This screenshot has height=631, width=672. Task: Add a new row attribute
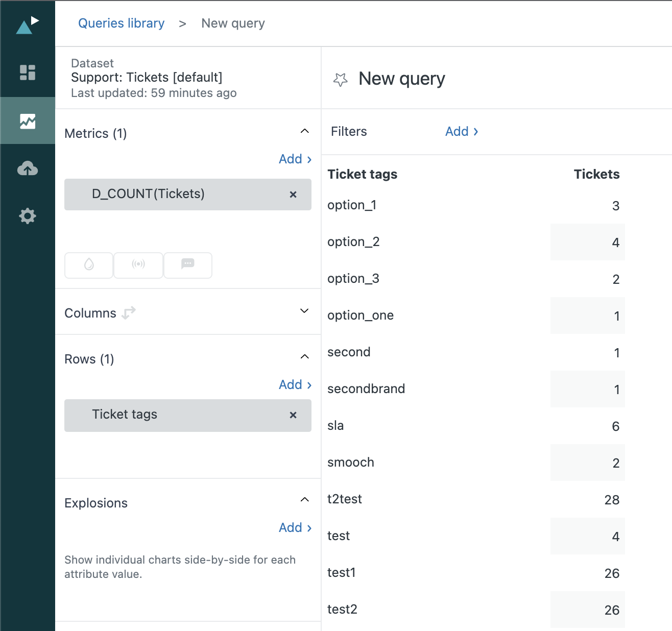coord(295,385)
